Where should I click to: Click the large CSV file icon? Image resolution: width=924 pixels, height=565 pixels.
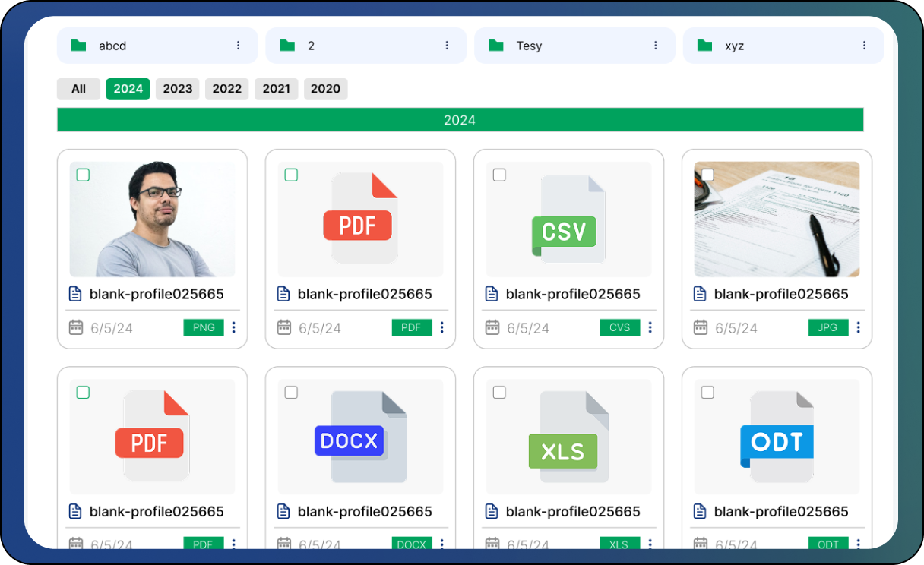coord(568,219)
